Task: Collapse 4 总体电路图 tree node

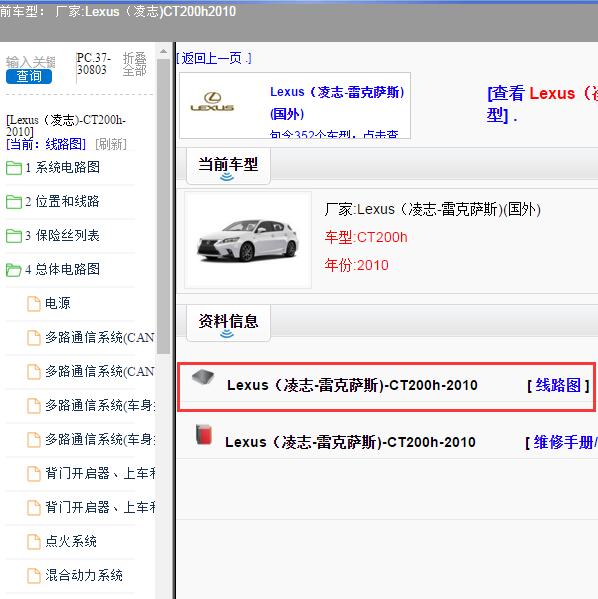Action: pos(62,269)
